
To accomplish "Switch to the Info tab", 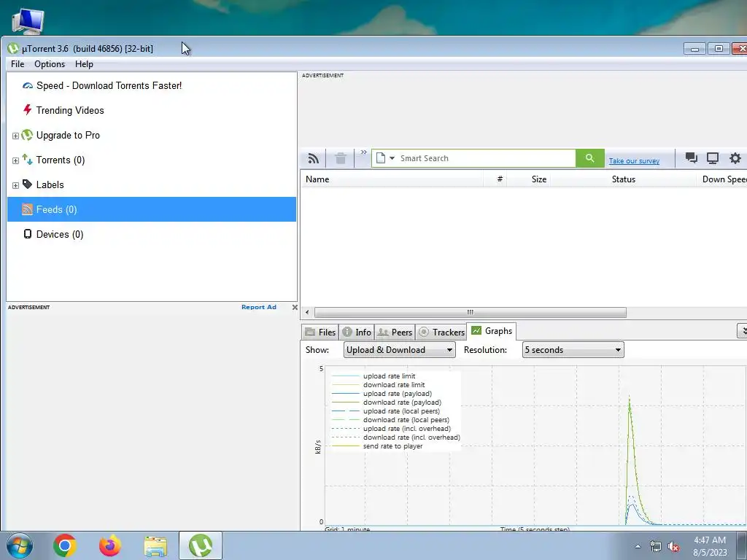I will point(357,332).
